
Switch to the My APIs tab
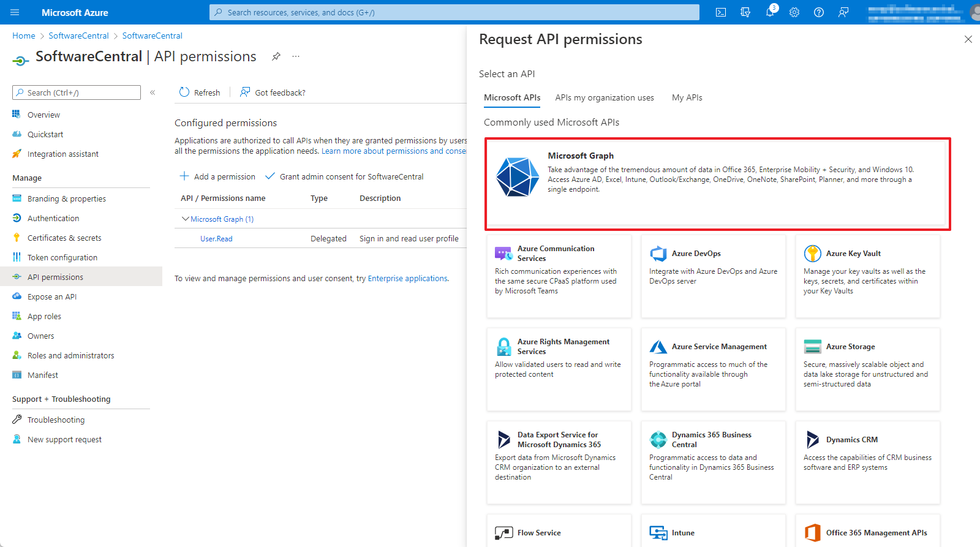[687, 97]
